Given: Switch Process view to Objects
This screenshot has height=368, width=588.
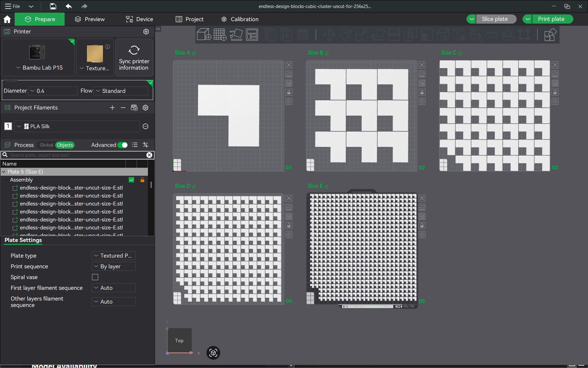Looking at the screenshot, I should tap(65, 145).
